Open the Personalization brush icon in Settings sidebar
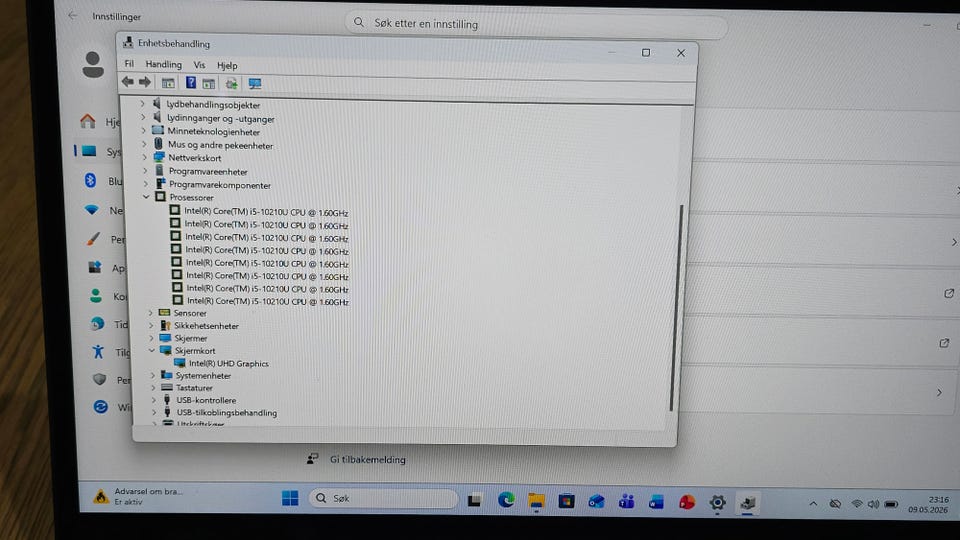 click(93, 239)
